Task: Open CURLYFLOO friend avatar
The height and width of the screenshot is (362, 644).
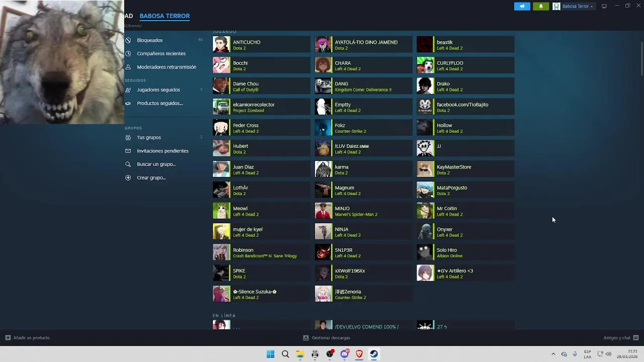Action: (x=425, y=65)
